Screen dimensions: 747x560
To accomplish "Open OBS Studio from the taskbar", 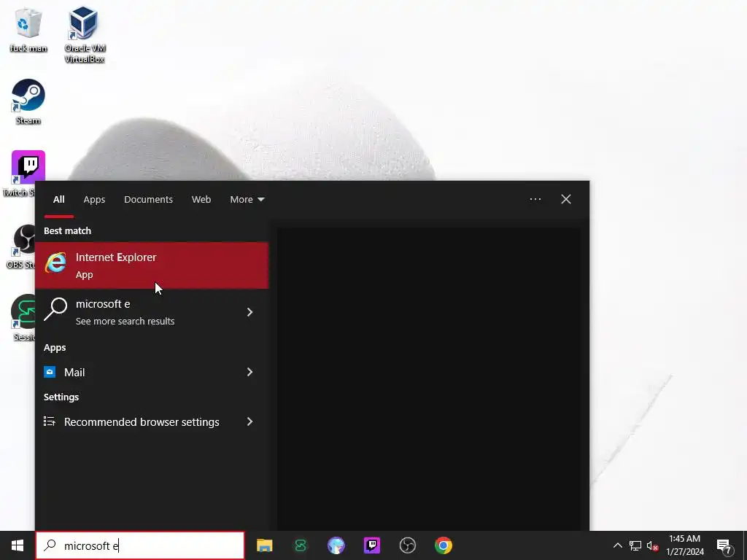I will 407,545.
